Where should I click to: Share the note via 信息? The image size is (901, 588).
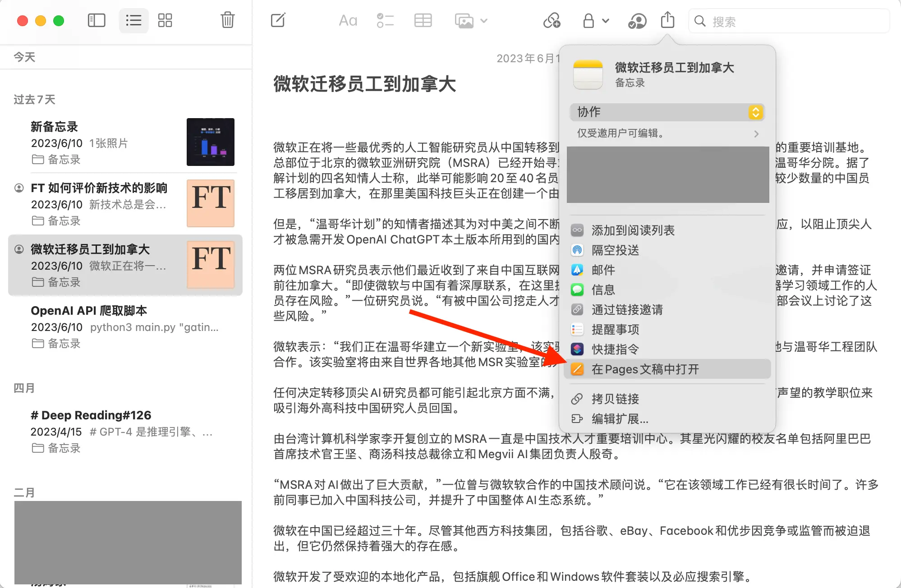click(667, 290)
